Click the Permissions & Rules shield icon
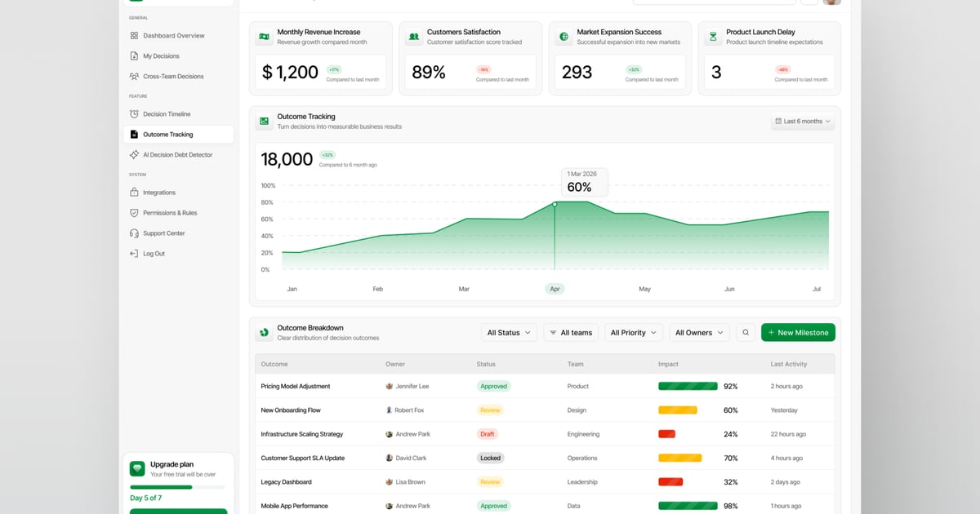This screenshot has height=514, width=980. [134, 213]
